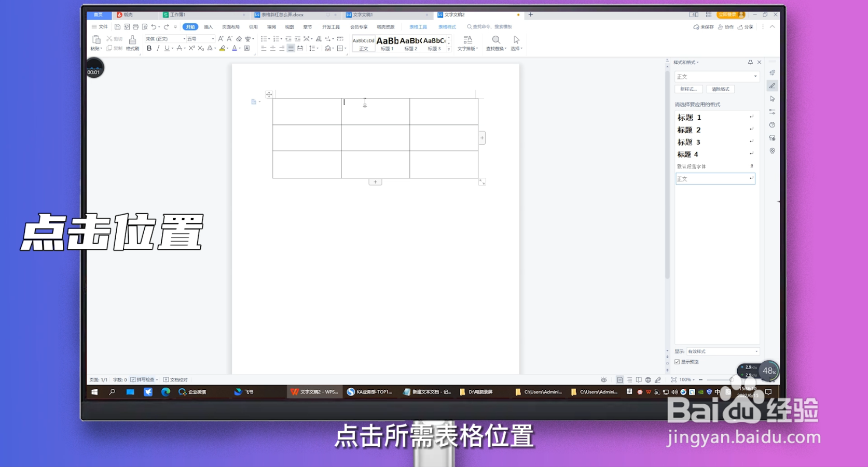Click the top-middle table cell
The image size is (868, 467).
pyautogui.click(x=375, y=111)
